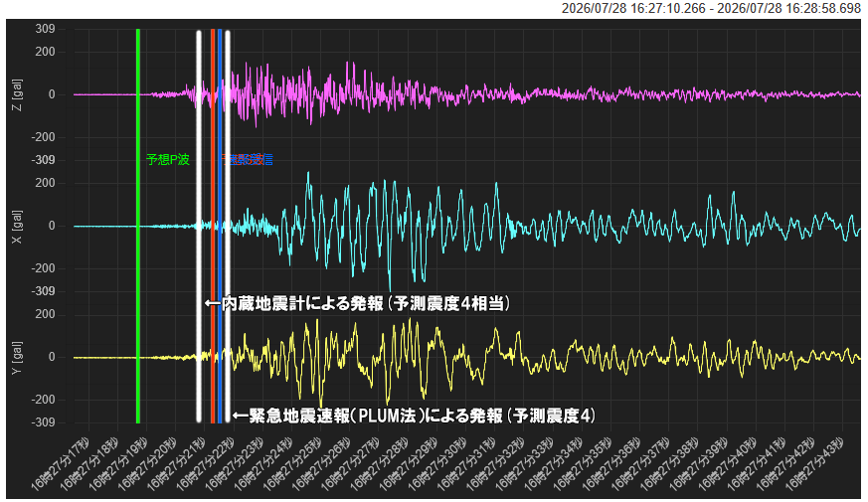Click the 16時27分19秒 time tick label
This screenshot has height=502, width=868.
coord(118,464)
